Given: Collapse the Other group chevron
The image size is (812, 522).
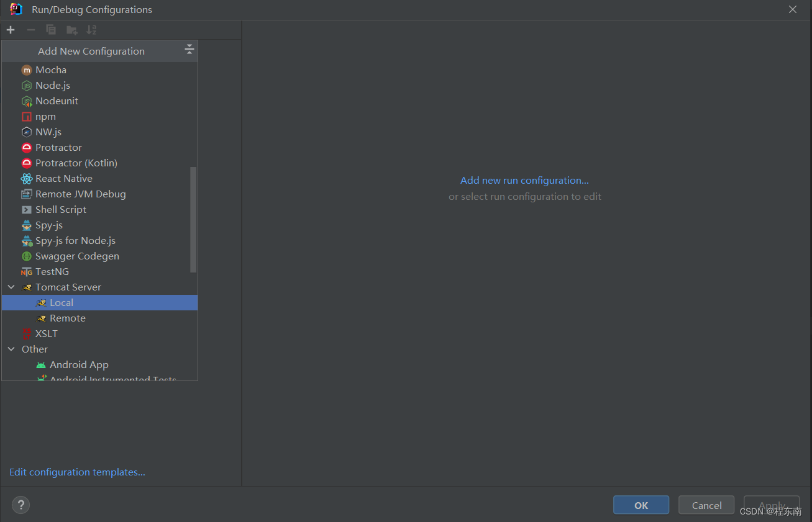Looking at the screenshot, I should coord(11,349).
